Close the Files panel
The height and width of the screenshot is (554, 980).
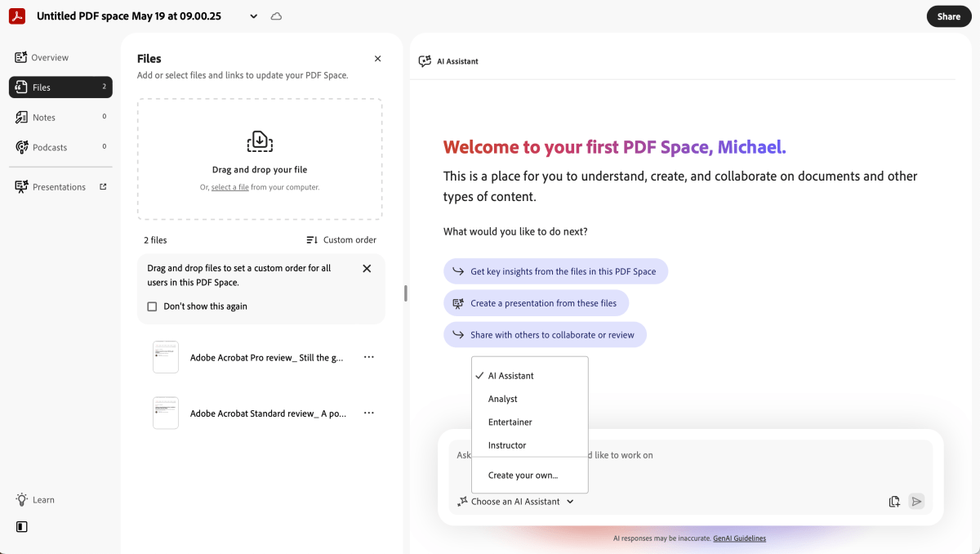pos(377,59)
